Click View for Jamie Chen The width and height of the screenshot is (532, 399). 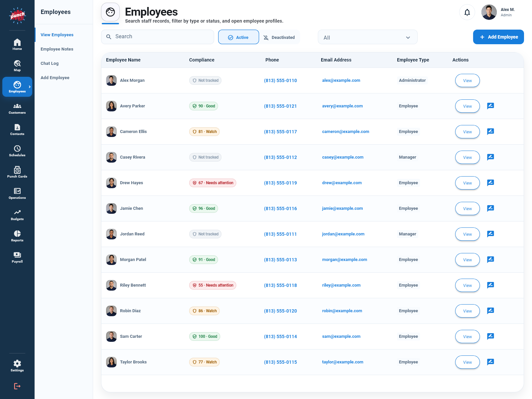pyautogui.click(x=467, y=208)
